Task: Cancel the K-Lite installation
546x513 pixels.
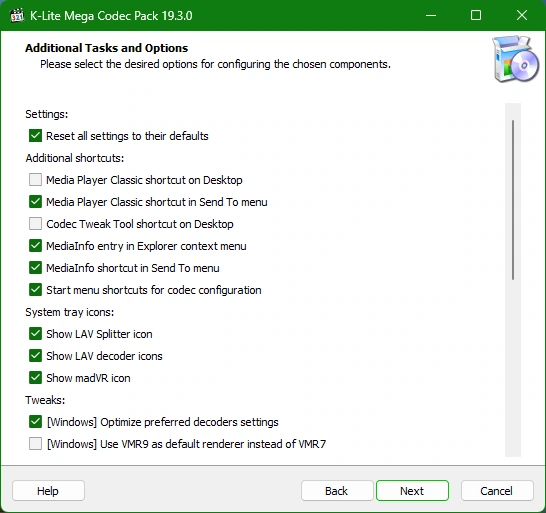Action: tap(497, 491)
